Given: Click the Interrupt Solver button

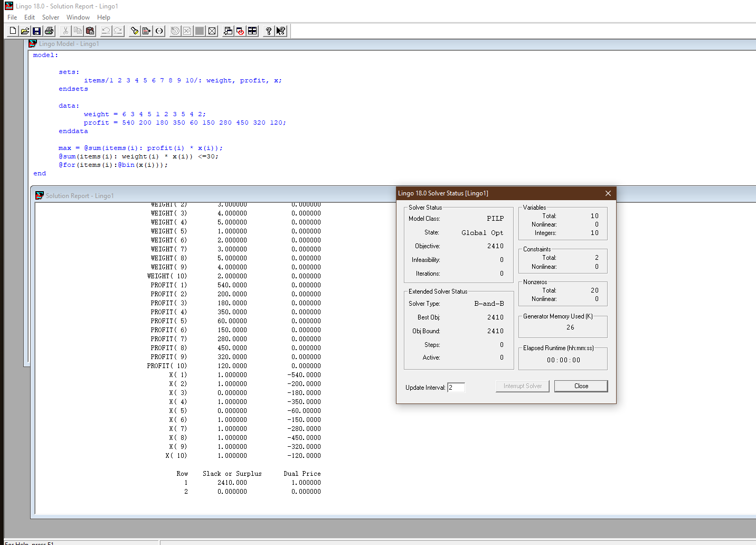Looking at the screenshot, I should [523, 386].
